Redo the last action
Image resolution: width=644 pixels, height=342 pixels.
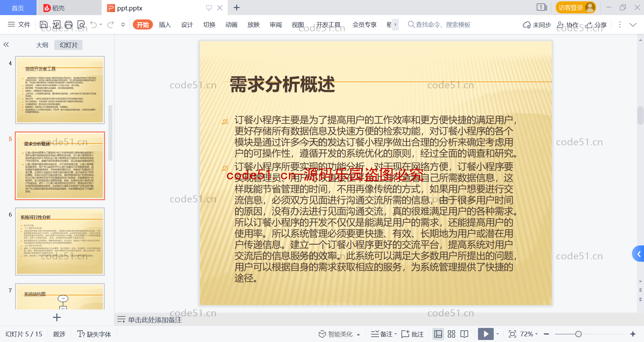pyautogui.click(x=111, y=24)
